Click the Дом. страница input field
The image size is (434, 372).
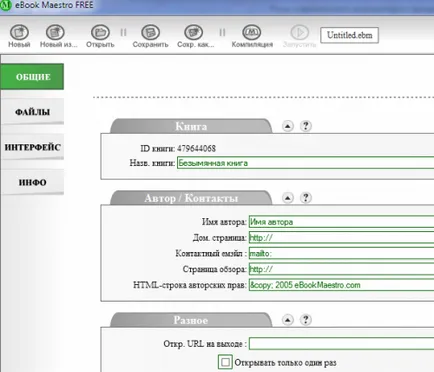[341, 238]
